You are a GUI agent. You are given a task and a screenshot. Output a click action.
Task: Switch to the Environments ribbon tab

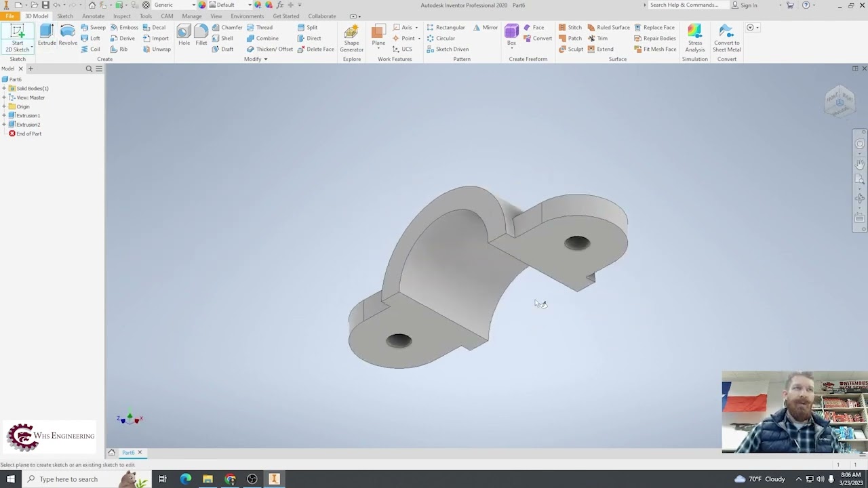(248, 16)
